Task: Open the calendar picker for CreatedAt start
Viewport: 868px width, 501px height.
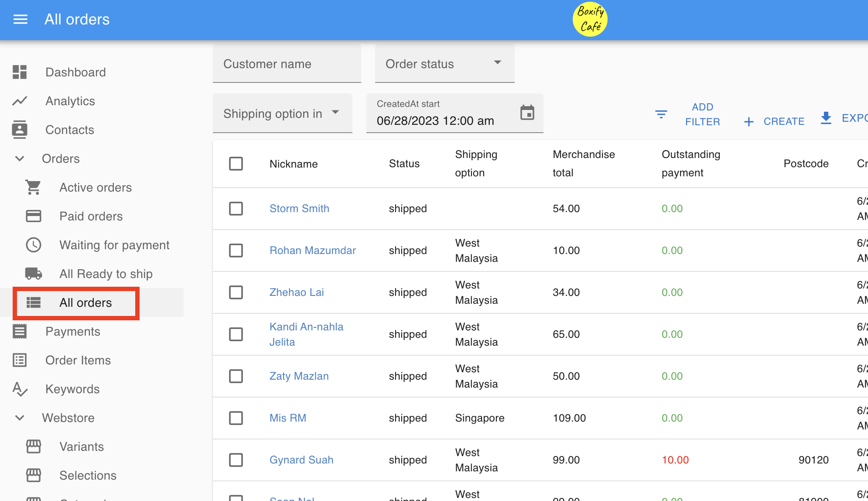Action: [x=527, y=113]
